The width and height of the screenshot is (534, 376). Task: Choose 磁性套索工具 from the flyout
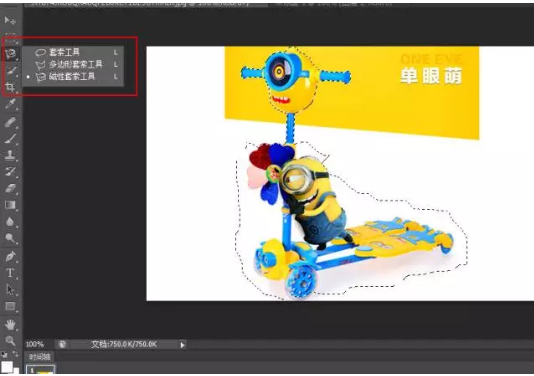73,76
